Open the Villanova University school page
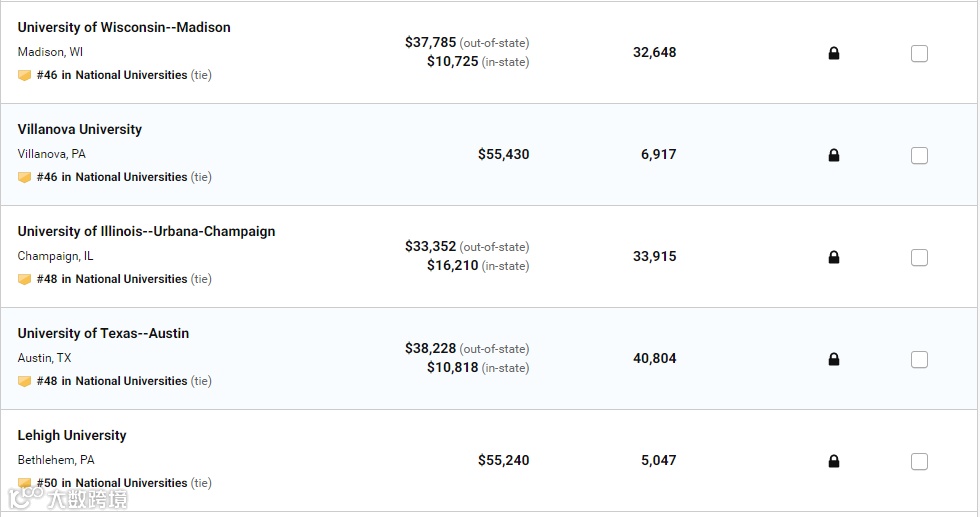Viewport: 980px width, 517px height. 80,129
